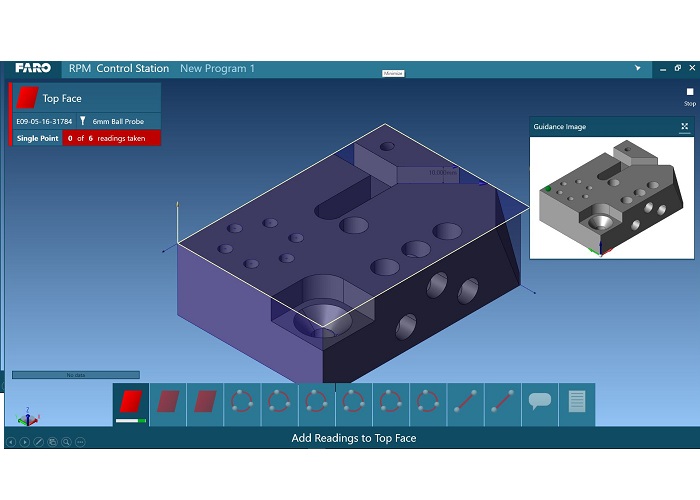This screenshot has height=500, width=700.
Task: Click Add Readings to Top Face status text
Action: click(x=354, y=438)
